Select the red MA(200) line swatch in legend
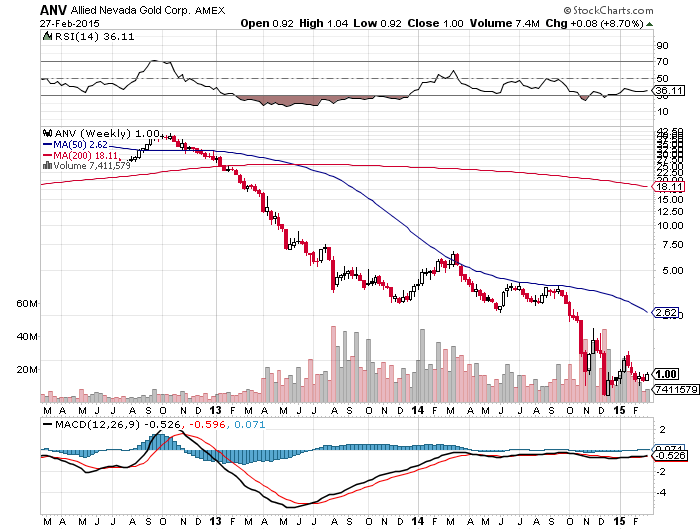 click(47, 155)
